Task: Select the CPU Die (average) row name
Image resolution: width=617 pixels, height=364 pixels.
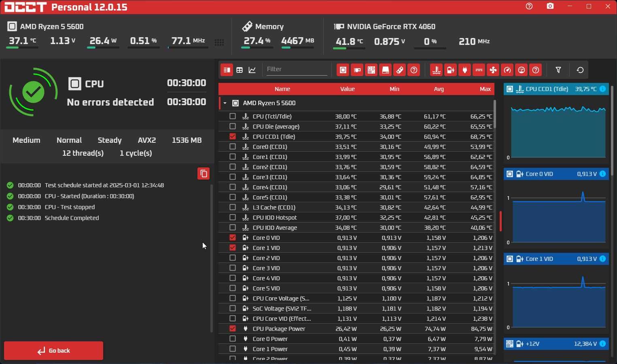Action: tap(276, 126)
